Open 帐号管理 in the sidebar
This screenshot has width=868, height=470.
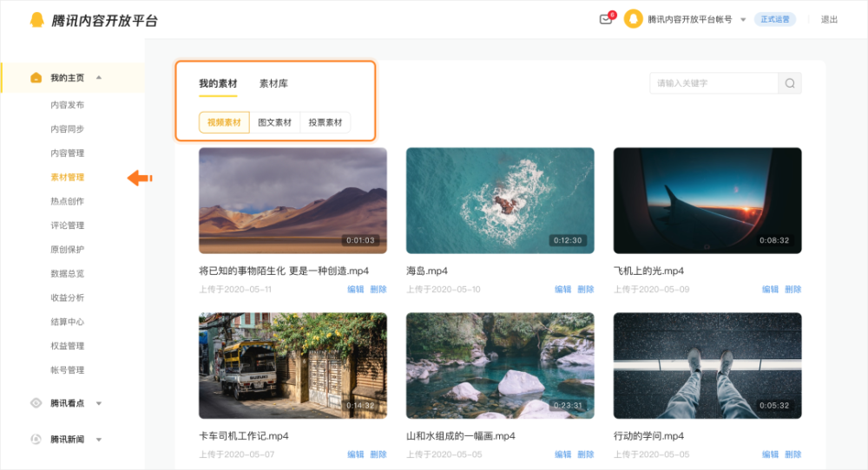(68, 370)
